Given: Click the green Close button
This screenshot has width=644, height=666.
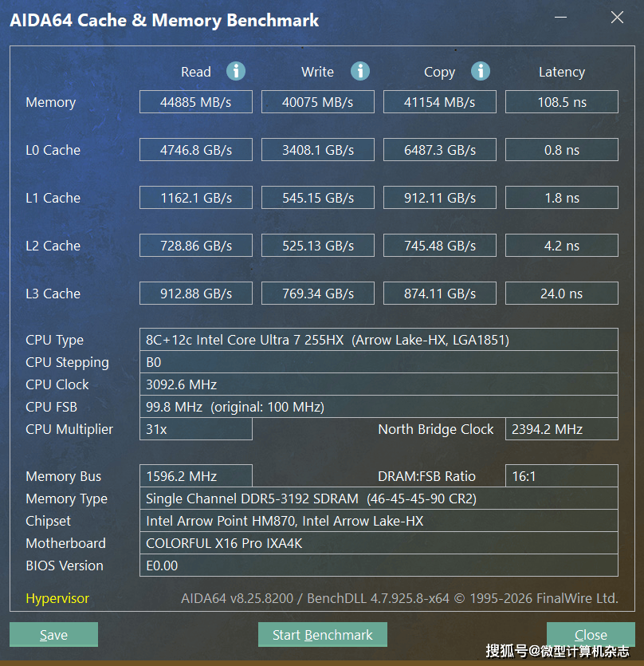Looking at the screenshot, I should pyautogui.click(x=591, y=635).
